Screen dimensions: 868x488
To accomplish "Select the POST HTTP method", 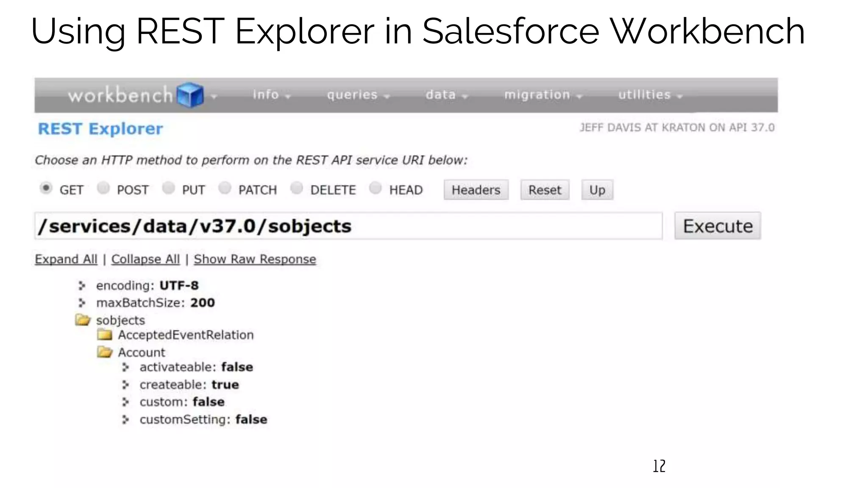I will pos(103,188).
